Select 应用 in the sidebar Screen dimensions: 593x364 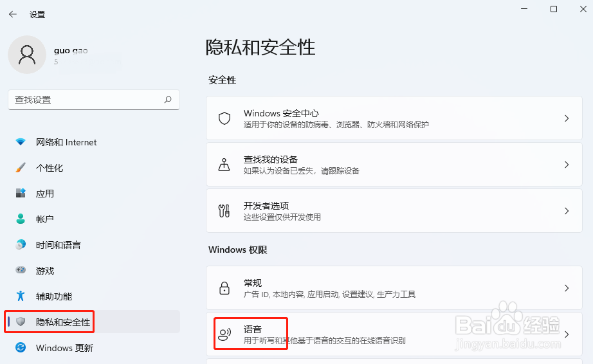click(45, 194)
